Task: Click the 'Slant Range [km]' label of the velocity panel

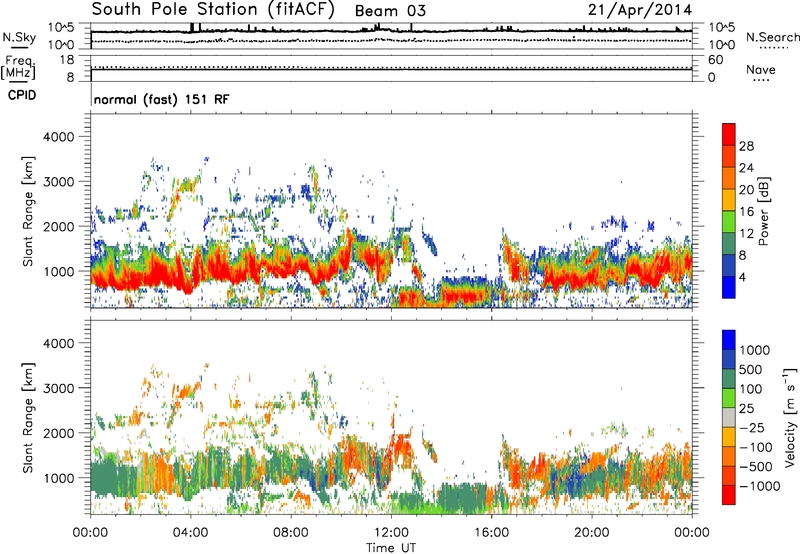Action: coord(28,417)
